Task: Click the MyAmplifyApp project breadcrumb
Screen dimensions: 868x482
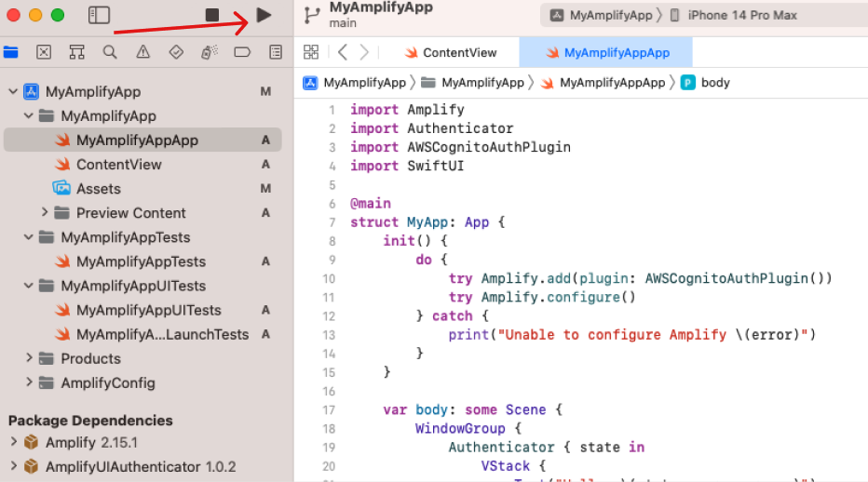Action: point(354,83)
